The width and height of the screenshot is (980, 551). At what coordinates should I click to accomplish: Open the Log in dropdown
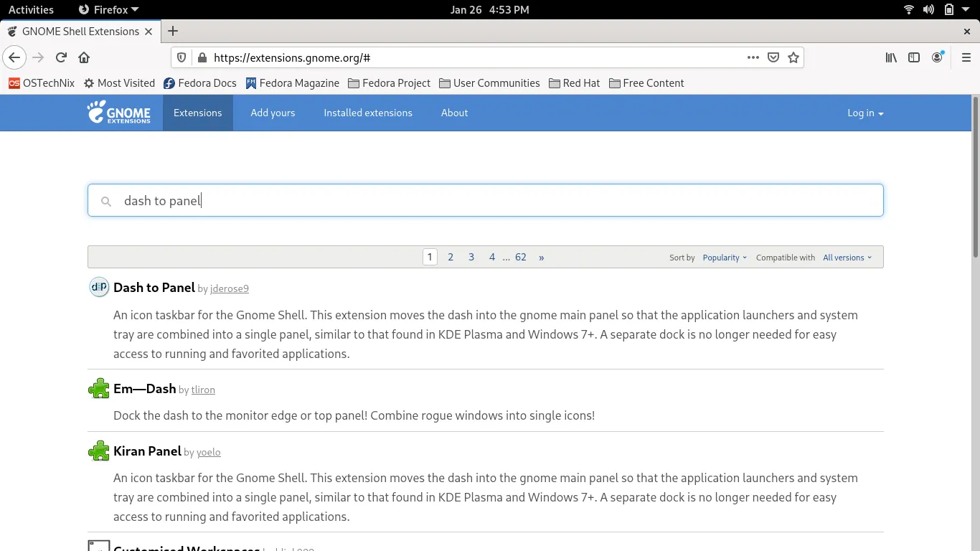tap(864, 113)
